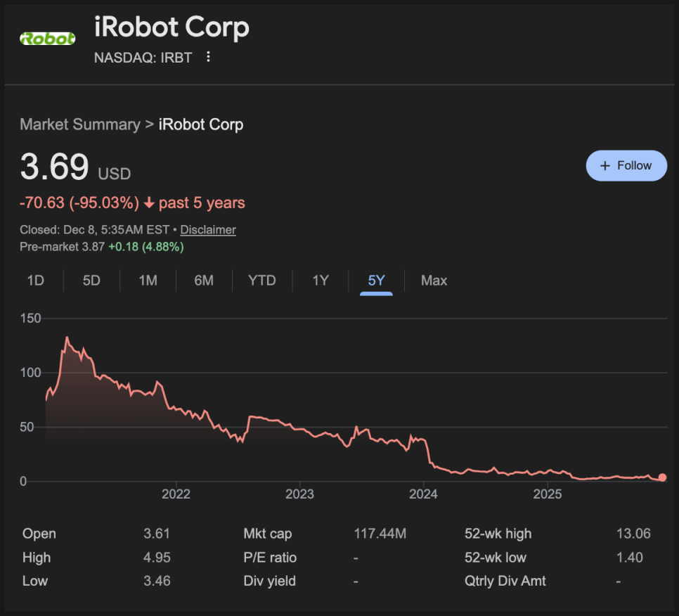679x616 pixels.
Task: Select the 1Y time range tab
Action: (x=321, y=281)
